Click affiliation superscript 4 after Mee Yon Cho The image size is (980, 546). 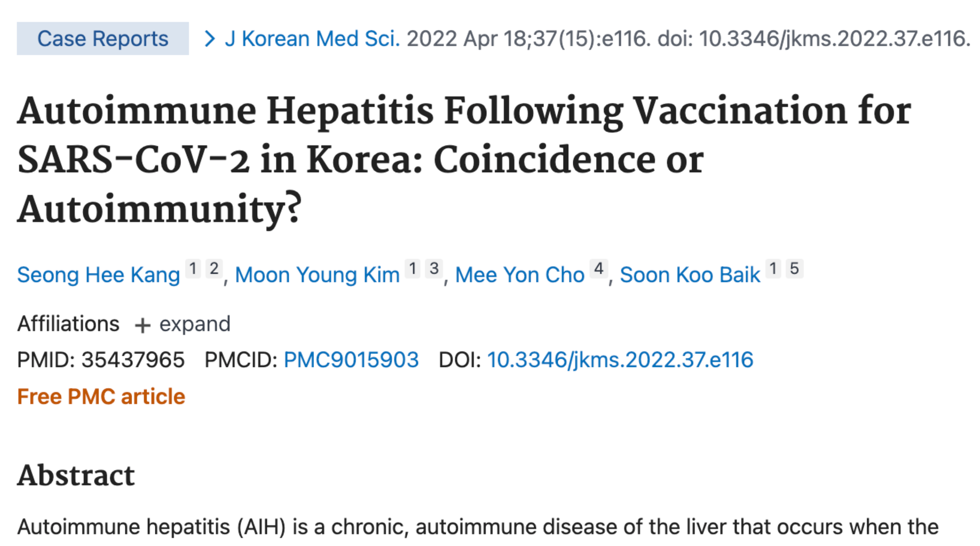[599, 269]
